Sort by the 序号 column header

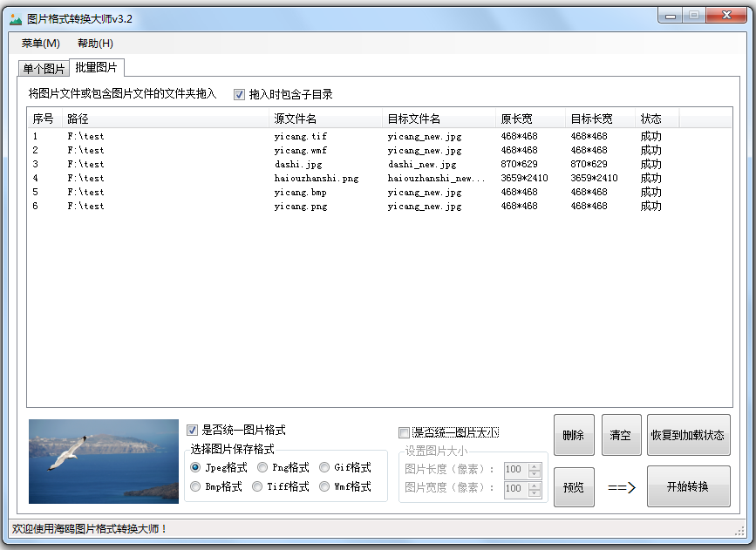pos(44,119)
